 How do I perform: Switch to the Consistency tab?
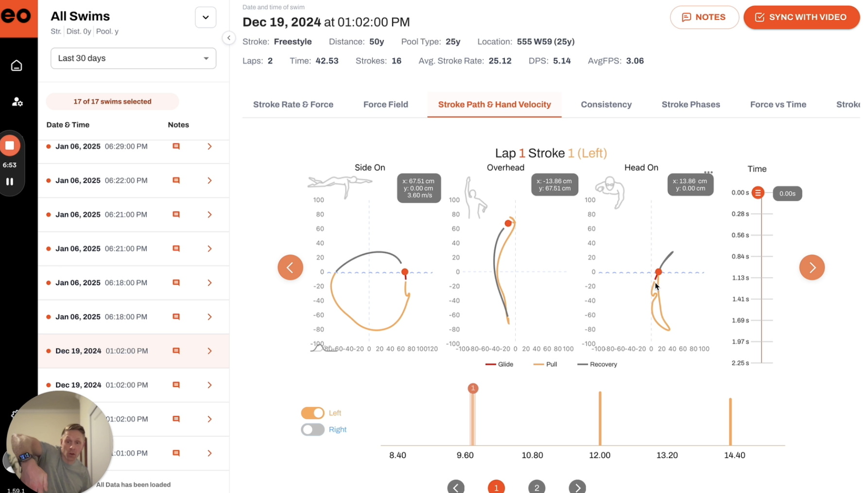(x=606, y=105)
